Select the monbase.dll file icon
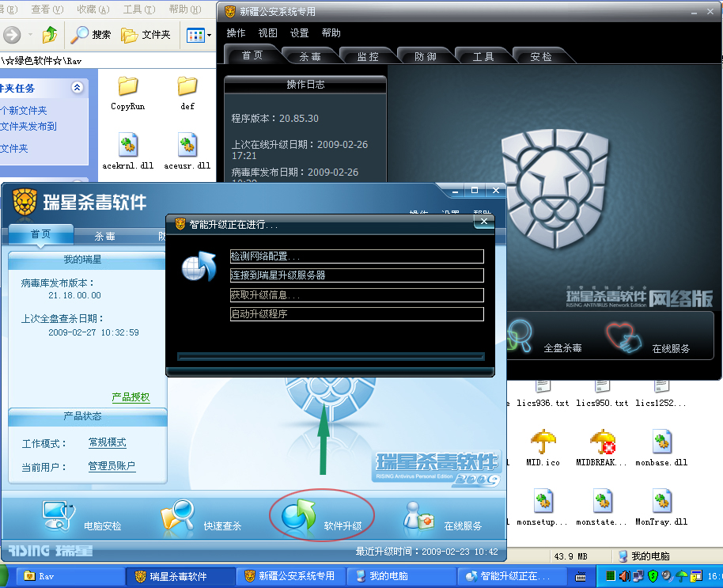The height and width of the screenshot is (588, 723). point(661,442)
